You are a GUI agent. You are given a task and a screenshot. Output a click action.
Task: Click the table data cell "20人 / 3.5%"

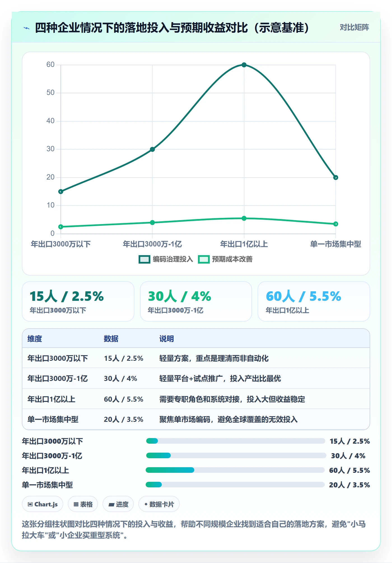(x=123, y=419)
